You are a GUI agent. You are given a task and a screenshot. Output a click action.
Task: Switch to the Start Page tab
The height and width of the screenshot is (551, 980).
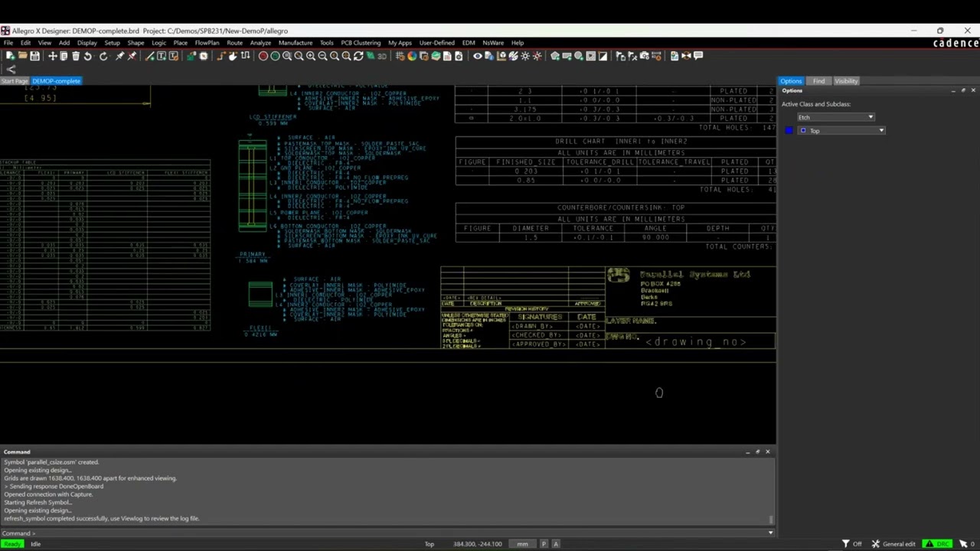(x=15, y=81)
